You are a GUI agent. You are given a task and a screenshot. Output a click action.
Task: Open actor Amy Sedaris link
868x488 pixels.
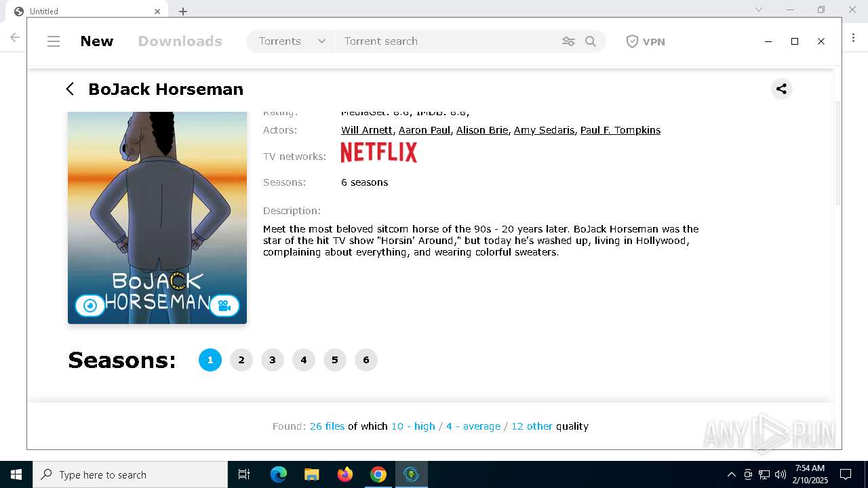(x=544, y=130)
